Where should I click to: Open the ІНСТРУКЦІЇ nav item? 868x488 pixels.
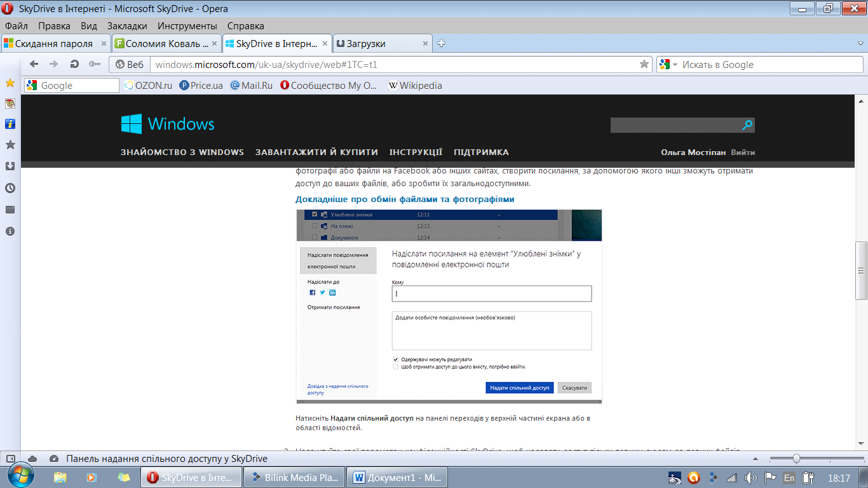pyautogui.click(x=416, y=152)
